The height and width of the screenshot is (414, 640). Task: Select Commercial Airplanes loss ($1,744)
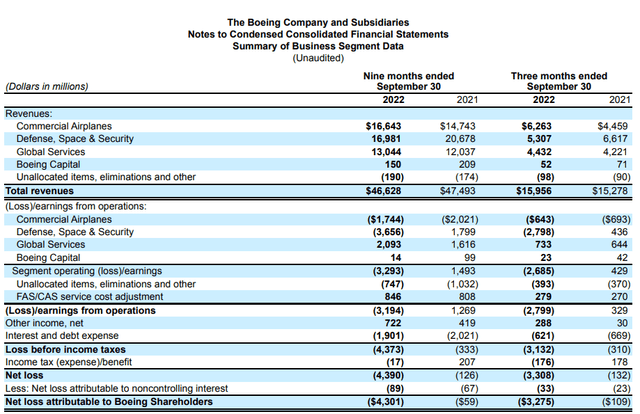(386, 220)
